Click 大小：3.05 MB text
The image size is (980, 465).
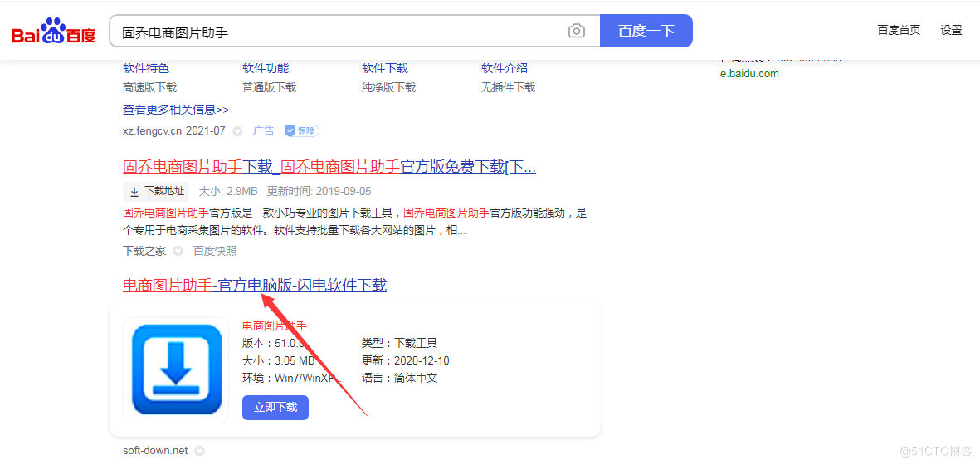pos(278,360)
